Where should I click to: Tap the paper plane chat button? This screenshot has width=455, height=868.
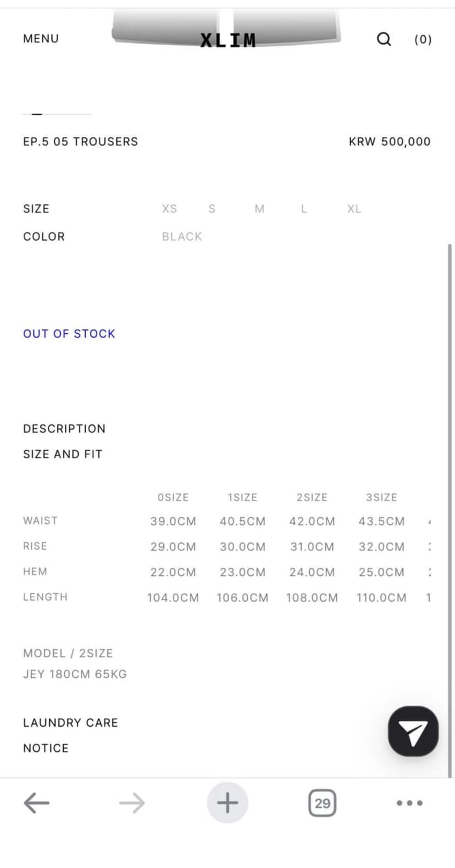(413, 731)
